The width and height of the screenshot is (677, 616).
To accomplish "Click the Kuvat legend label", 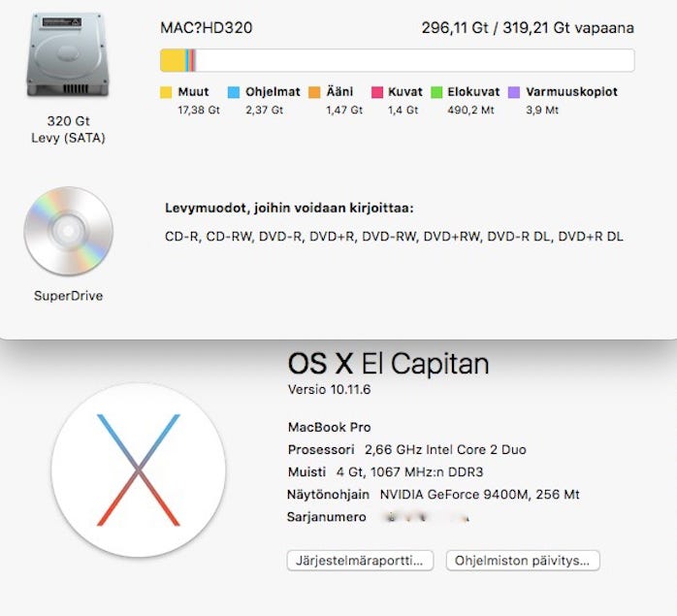I will coord(405,92).
